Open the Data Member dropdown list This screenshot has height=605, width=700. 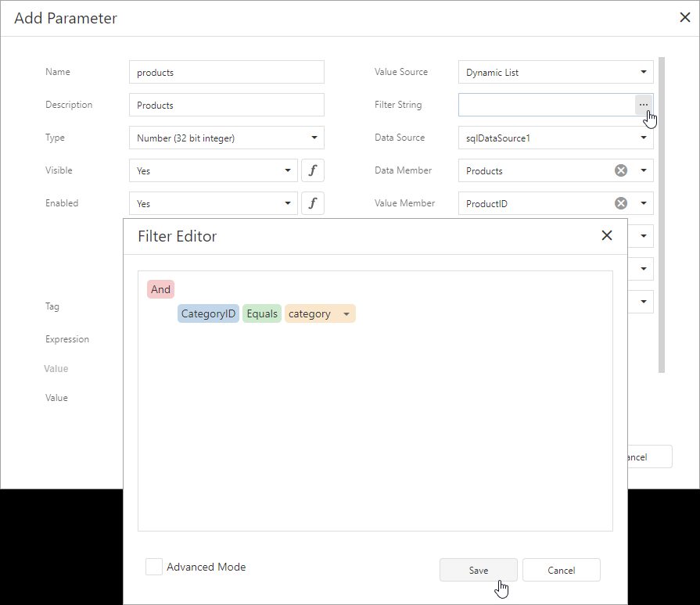tap(644, 170)
